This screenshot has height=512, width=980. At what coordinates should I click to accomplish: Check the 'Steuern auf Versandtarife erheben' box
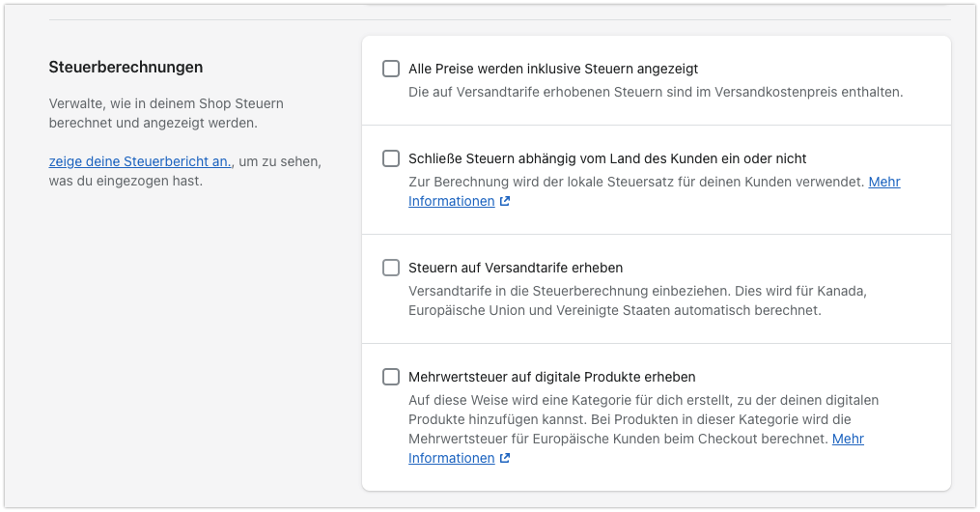pos(391,268)
